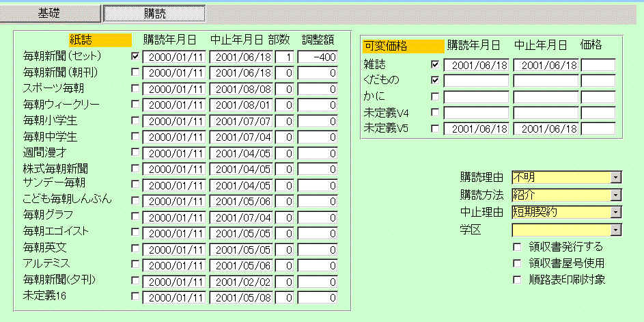Toggle the 未定義16 checkbox
The width and height of the screenshot is (644, 322).
135,297
